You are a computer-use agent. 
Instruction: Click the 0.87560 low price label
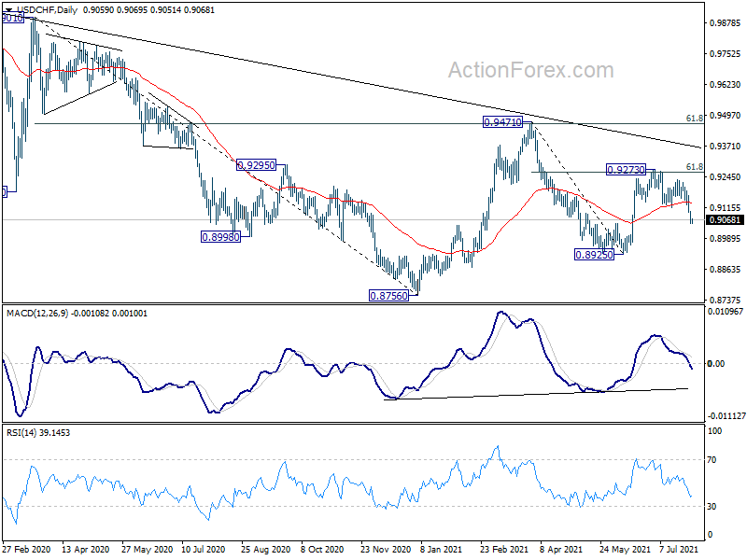tap(389, 296)
